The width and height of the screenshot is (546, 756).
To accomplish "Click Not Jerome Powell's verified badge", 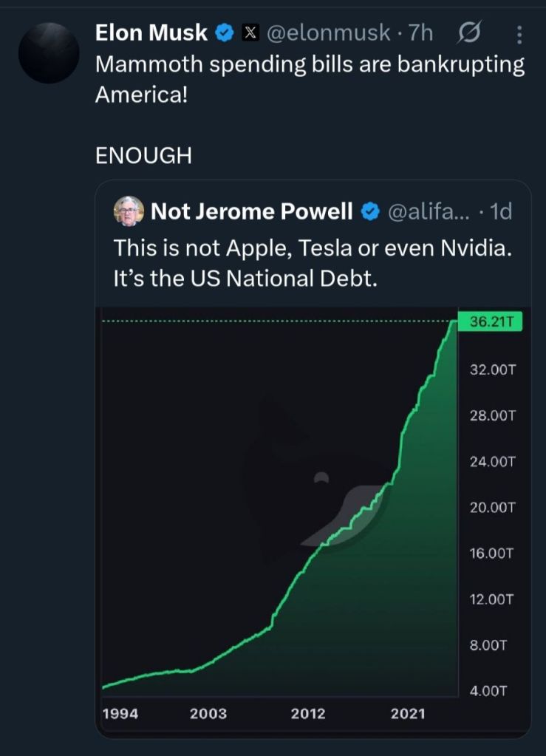I will (x=369, y=213).
